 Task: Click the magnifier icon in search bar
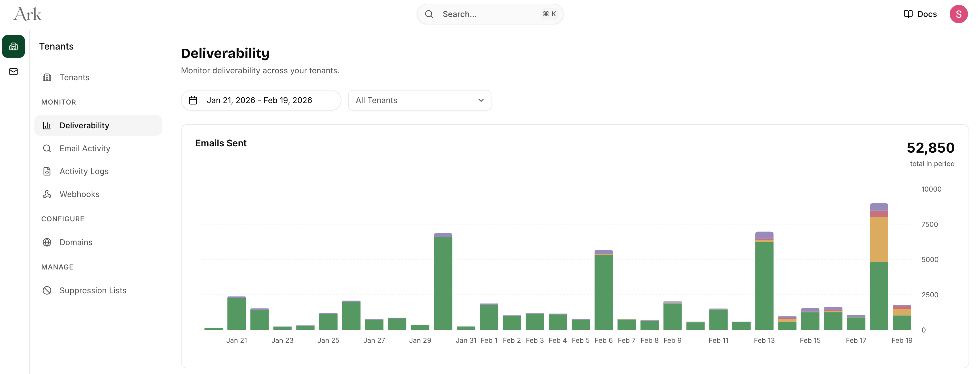(x=429, y=14)
